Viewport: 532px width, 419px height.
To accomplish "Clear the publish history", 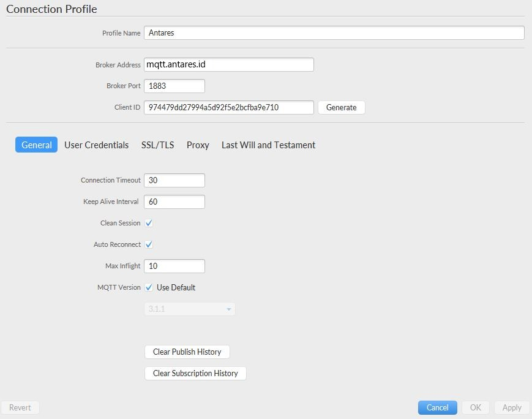I will [x=186, y=352].
